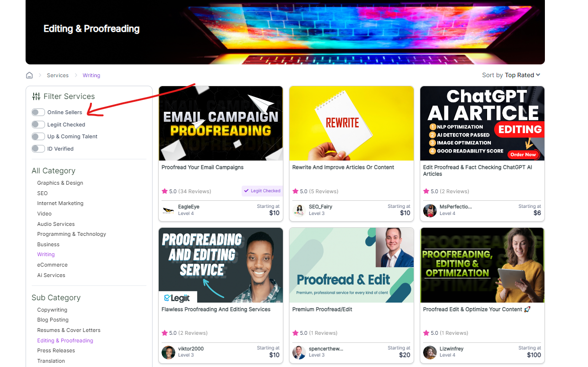Screen dimensions: 588x367
Task: Click viktor2000 seller avatar
Action: (x=168, y=352)
